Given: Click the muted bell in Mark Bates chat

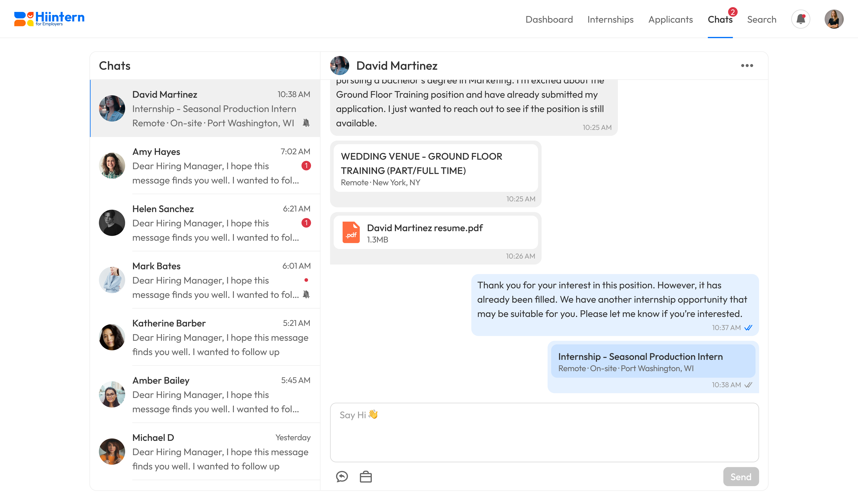Looking at the screenshot, I should [x=306, y=295].
